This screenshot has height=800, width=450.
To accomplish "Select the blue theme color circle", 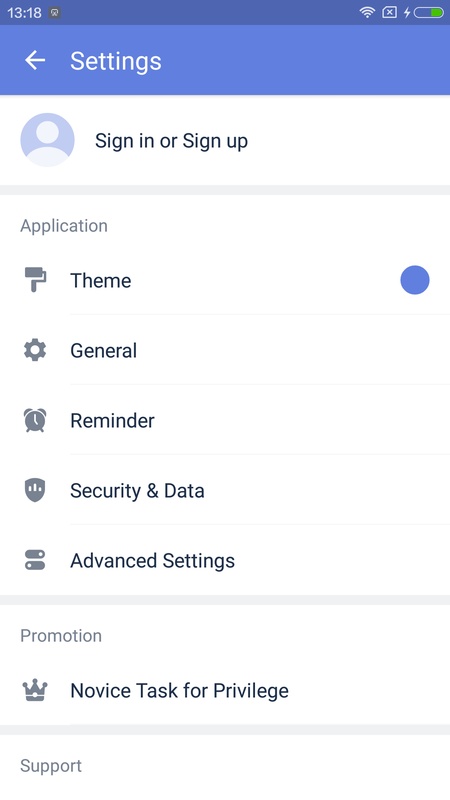I will pyautogui.click(x=415, y=280).
